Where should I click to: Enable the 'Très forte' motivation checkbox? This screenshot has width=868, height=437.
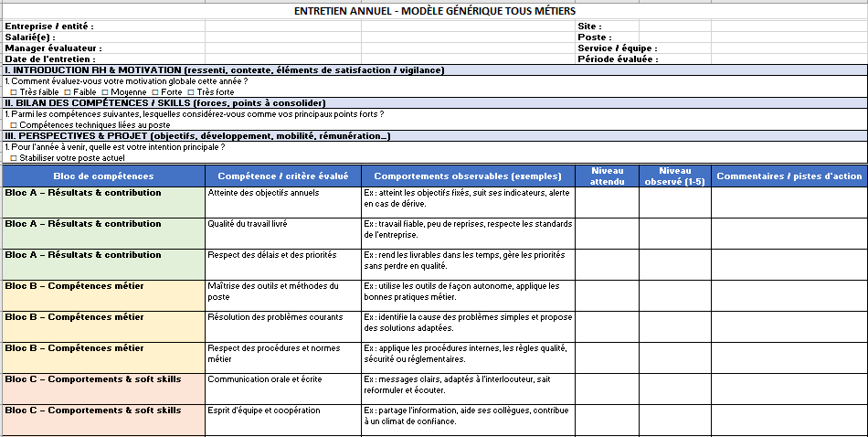[x=191, y=92]
